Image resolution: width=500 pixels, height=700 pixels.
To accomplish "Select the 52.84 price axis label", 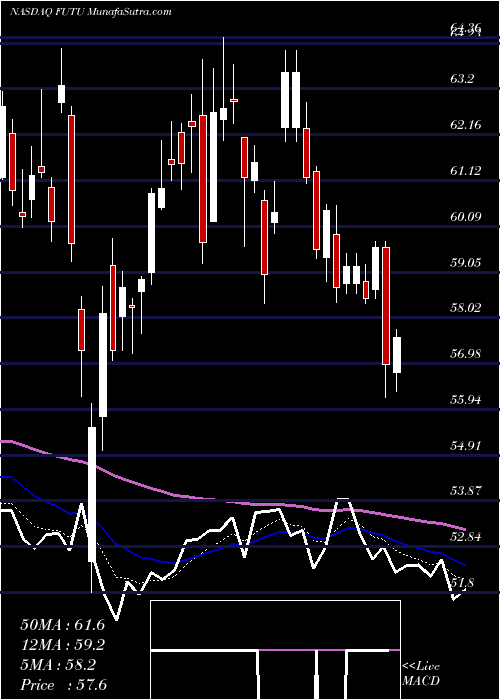I will [x=466, y=536].
